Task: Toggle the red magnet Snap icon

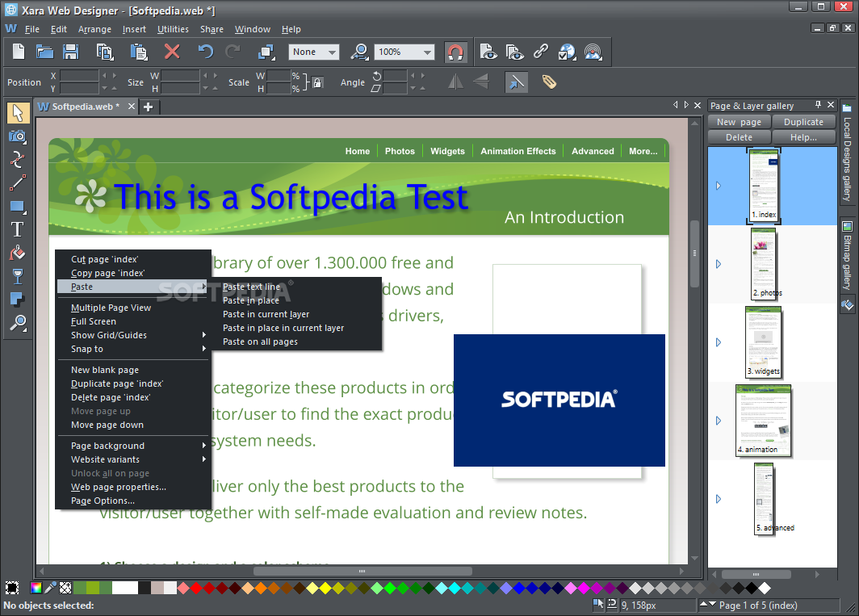Action: tap(455, 52)
